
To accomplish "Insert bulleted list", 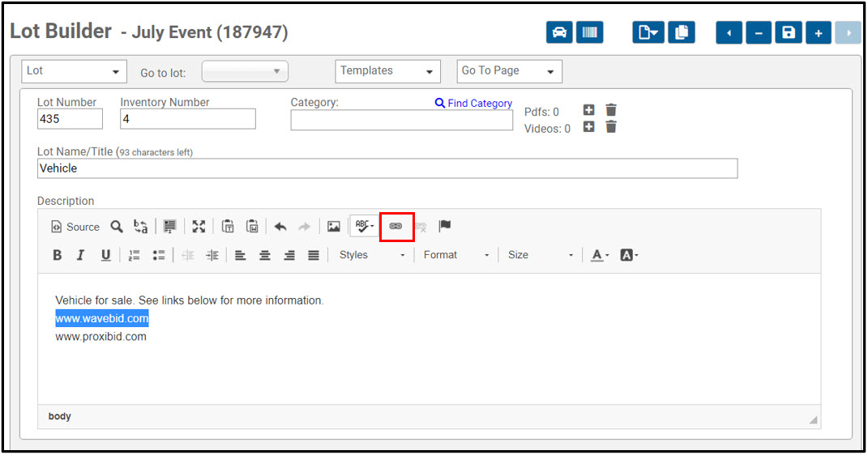I will pos(159,255).
